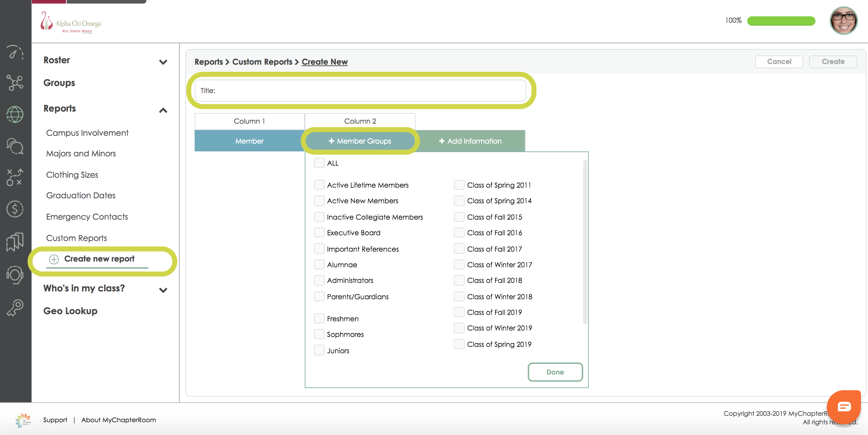The image size is (868, 435).
Task: Open the Add Information column tab
Action: point(470,141)
